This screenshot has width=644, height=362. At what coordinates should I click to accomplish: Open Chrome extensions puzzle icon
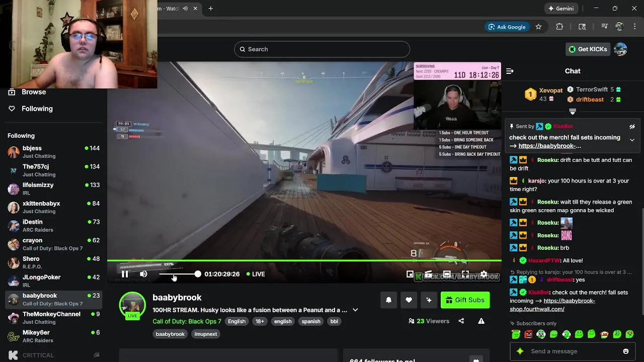coord(559,27)
